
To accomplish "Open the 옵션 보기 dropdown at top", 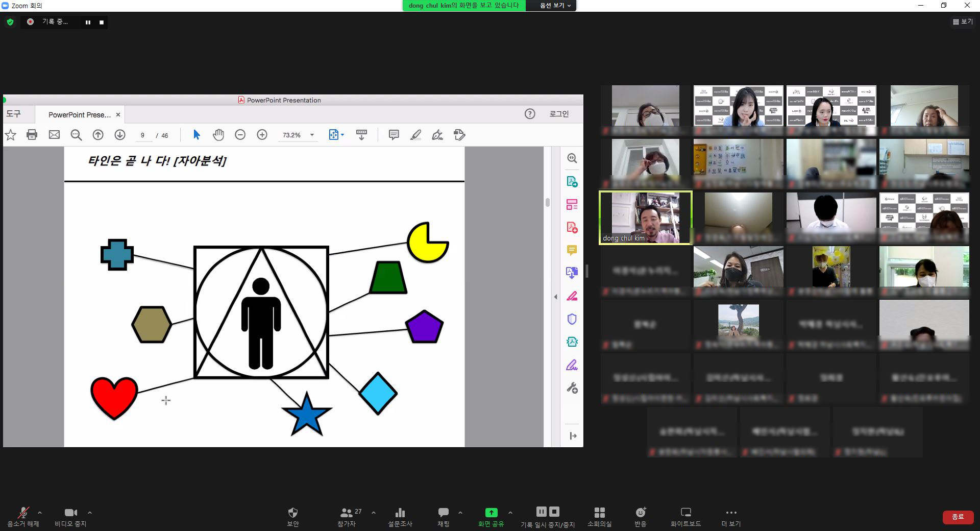I will (555, 6).
